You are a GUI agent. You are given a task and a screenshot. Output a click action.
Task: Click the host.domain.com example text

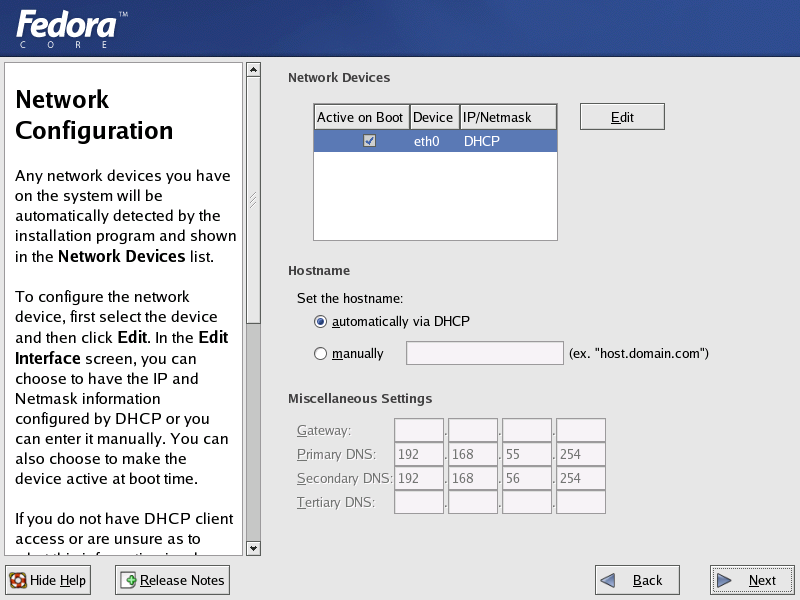click(639, 354)
